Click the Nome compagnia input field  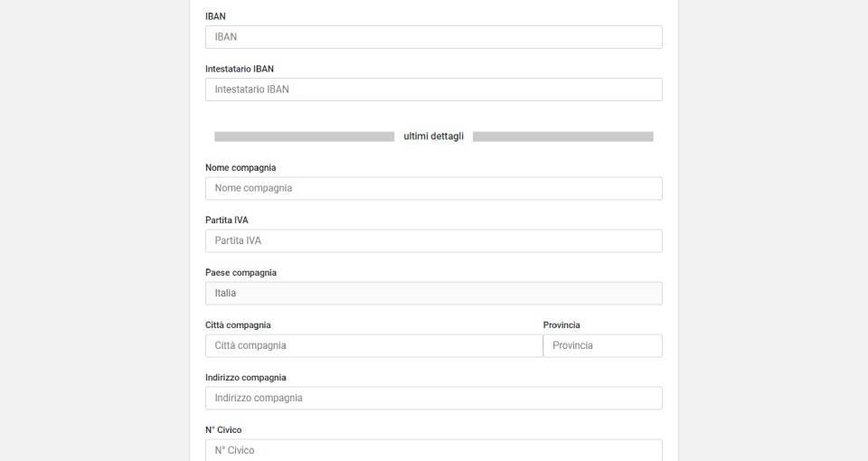[433, 188]
